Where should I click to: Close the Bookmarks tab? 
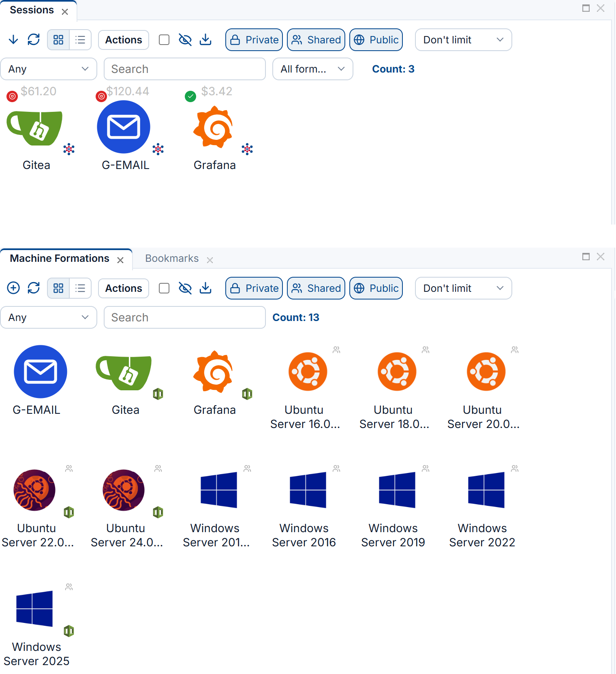point(210,260)
